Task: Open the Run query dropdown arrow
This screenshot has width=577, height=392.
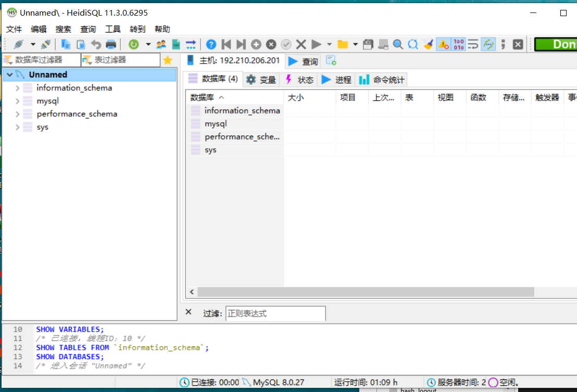Action: pos(329,44)
